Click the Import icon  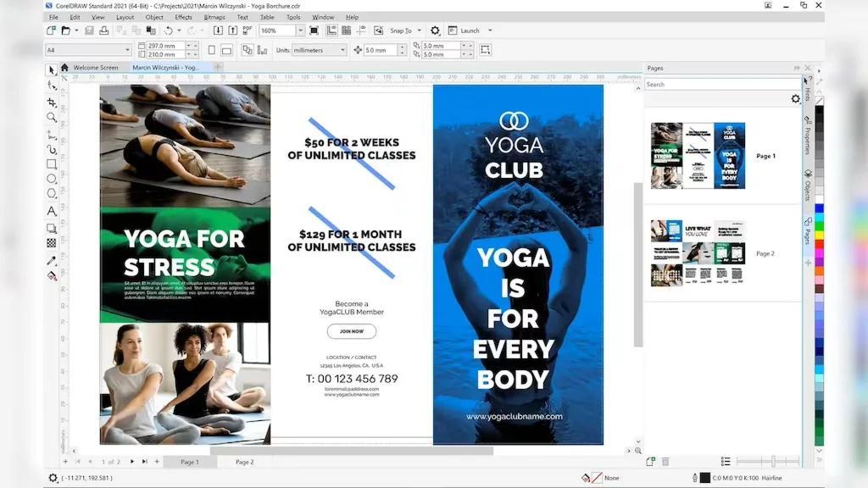(x=218, y=30)
